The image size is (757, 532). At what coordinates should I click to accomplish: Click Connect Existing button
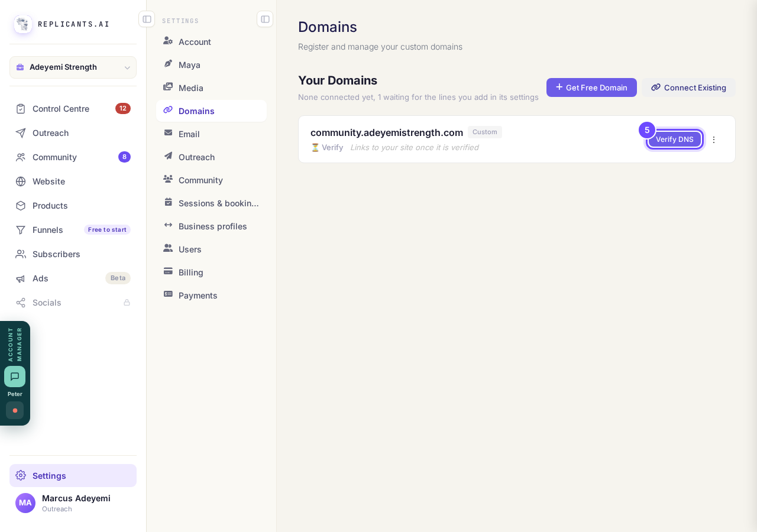(689, 87)
